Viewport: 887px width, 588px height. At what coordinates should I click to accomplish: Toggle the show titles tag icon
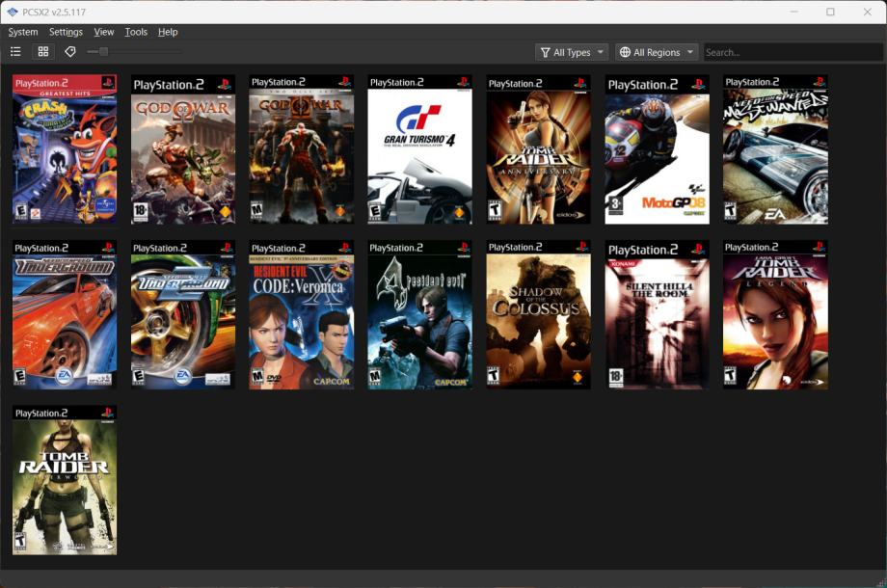(70, 52)
